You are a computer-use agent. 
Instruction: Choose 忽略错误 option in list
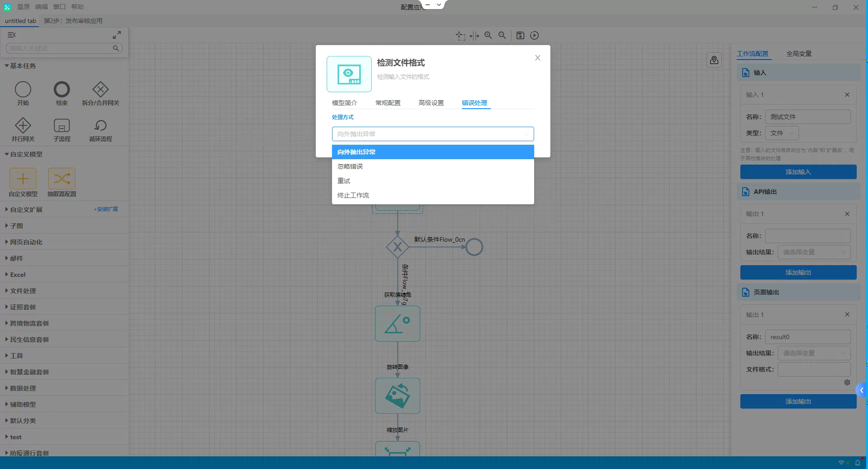pyautogui.click(x=433, y=166)
